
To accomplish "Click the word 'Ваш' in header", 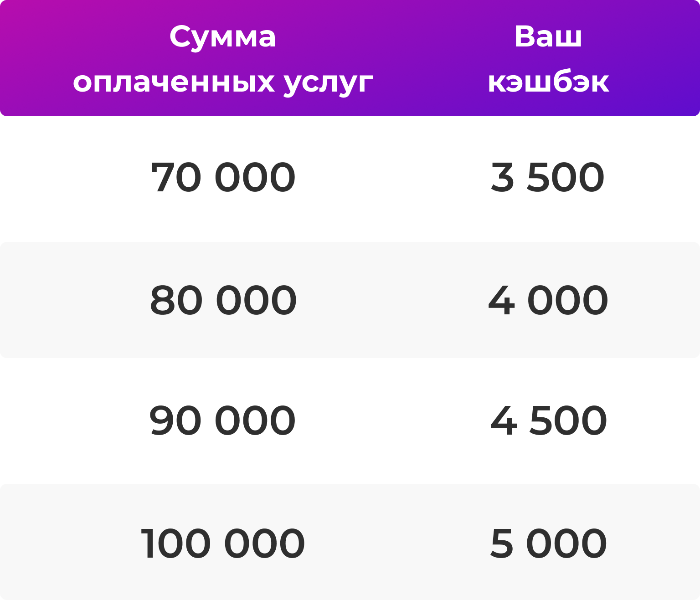I will pos(548,36).
